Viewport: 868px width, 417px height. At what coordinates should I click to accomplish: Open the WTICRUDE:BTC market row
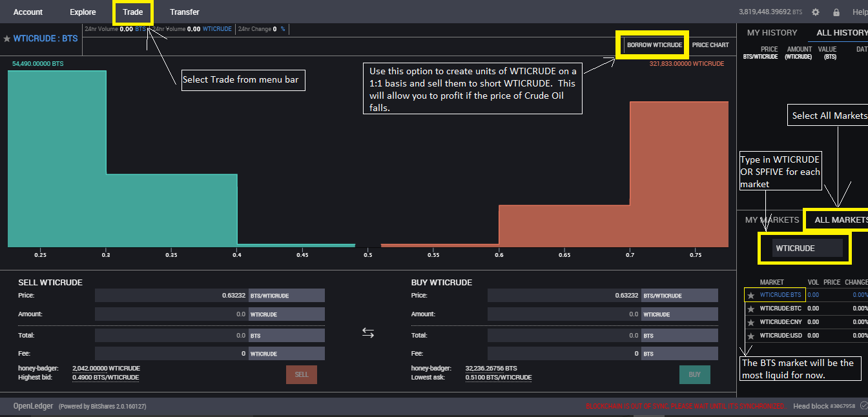click(x=806, y=309)
